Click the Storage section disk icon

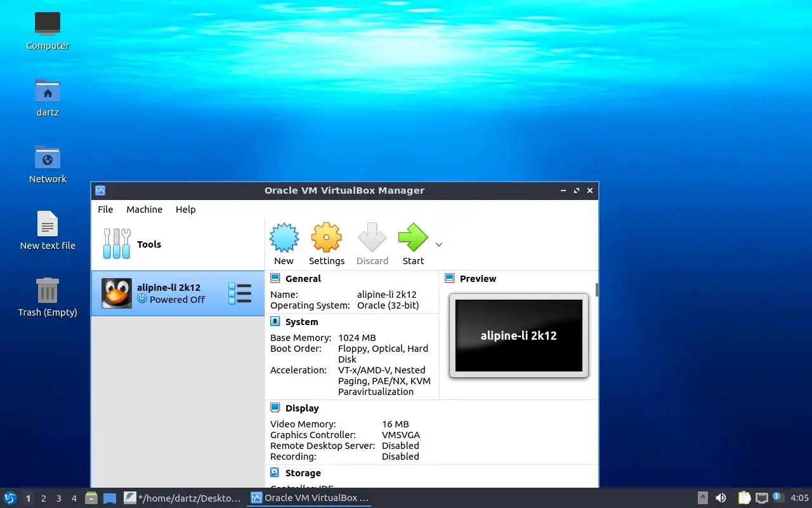275,472
